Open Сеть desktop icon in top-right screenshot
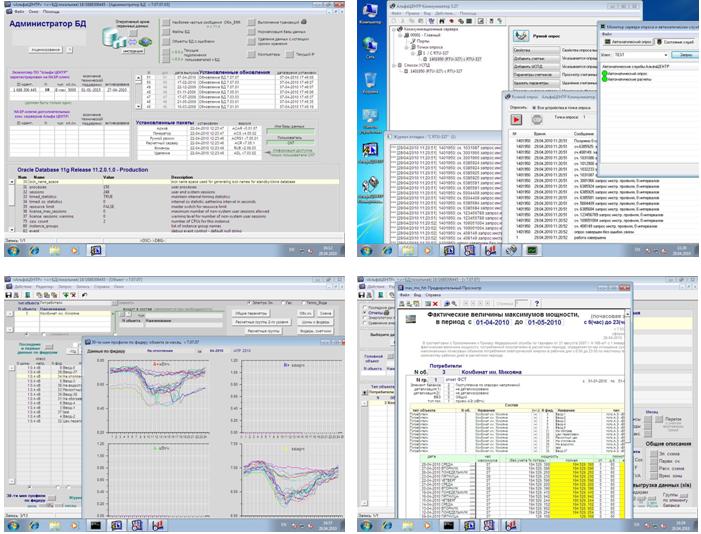The height and width of the screenshot is (534, 701). pos(370,47)
